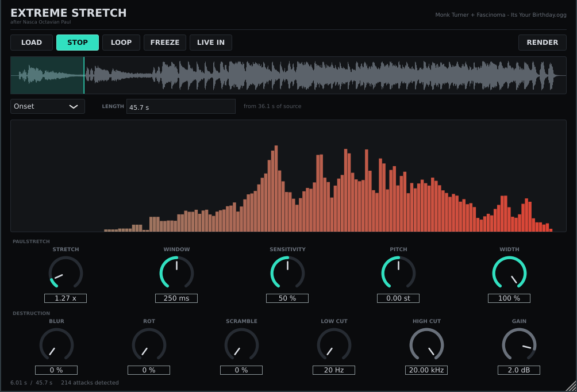Click the GAIN knob
Viewport: 577px width, 392px height.
[x=519, y=344]
